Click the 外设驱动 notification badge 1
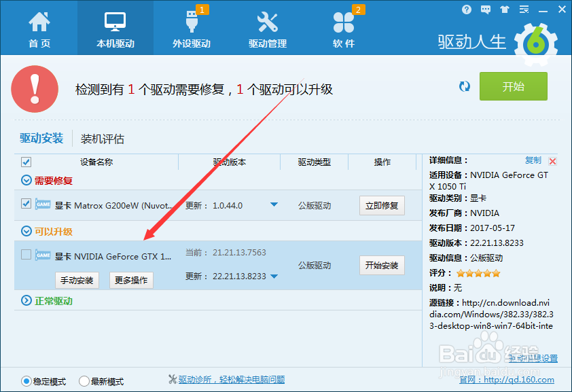The image size is (572, 392). [x=202, y=10]
